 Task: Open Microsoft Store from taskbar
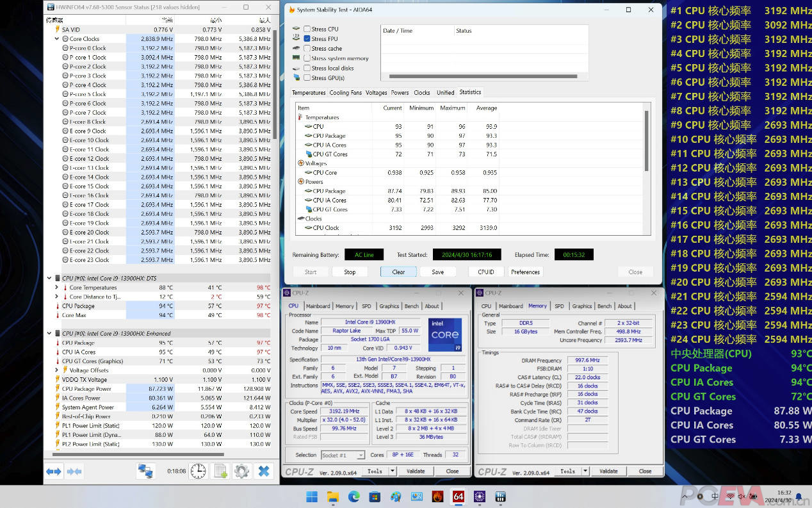pos(375,496)
